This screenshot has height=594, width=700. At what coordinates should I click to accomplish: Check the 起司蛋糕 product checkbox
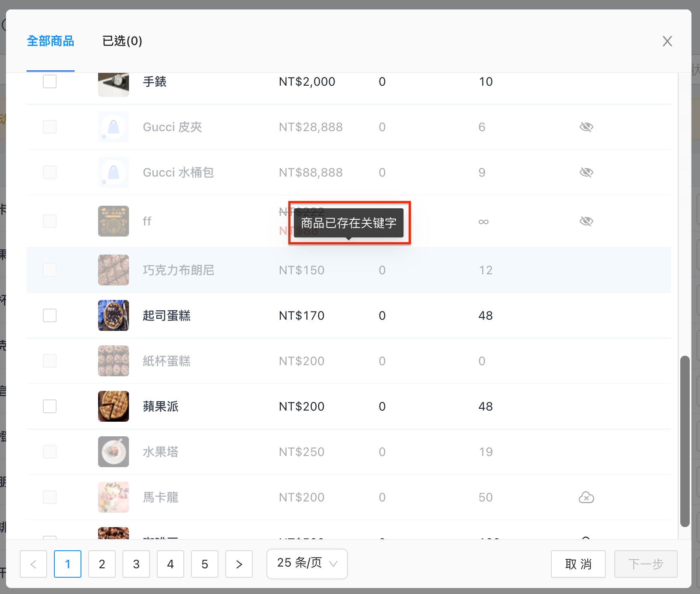pyautogui.click(x=50, y=315)
